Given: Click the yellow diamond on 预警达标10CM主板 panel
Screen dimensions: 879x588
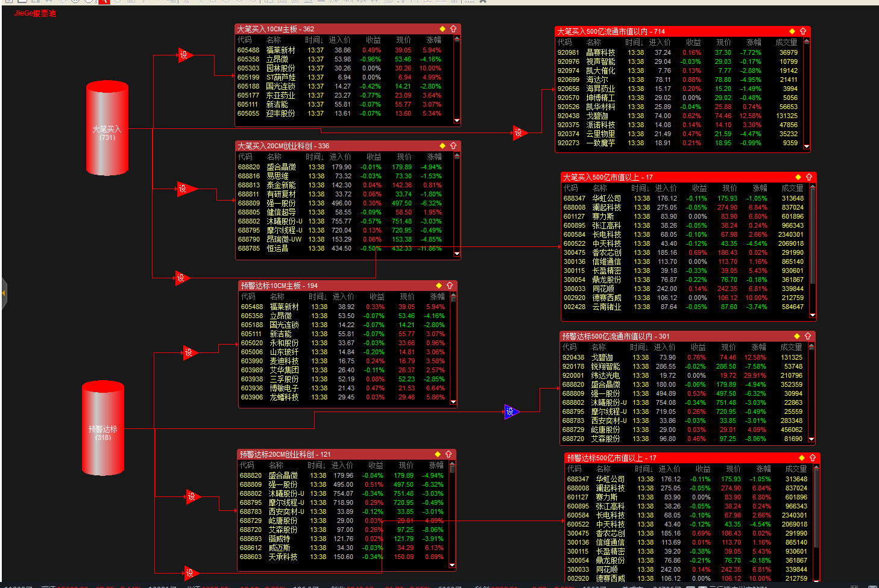Looking at the screenshot, I should coord(439,286).
